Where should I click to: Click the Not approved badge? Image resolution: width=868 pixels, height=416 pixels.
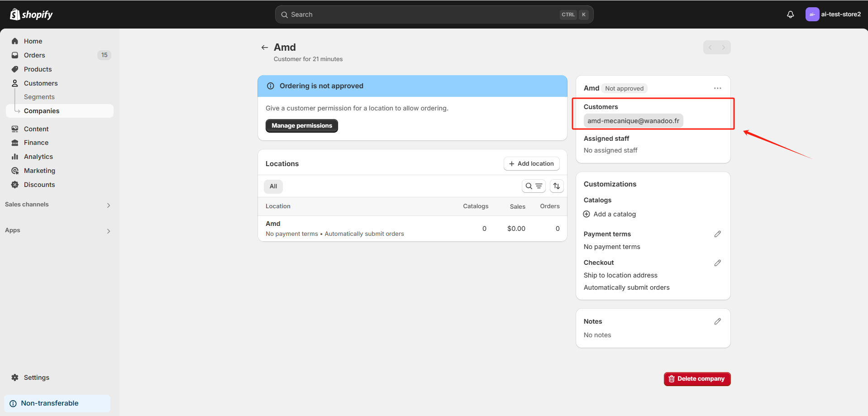tap(625, 88)
